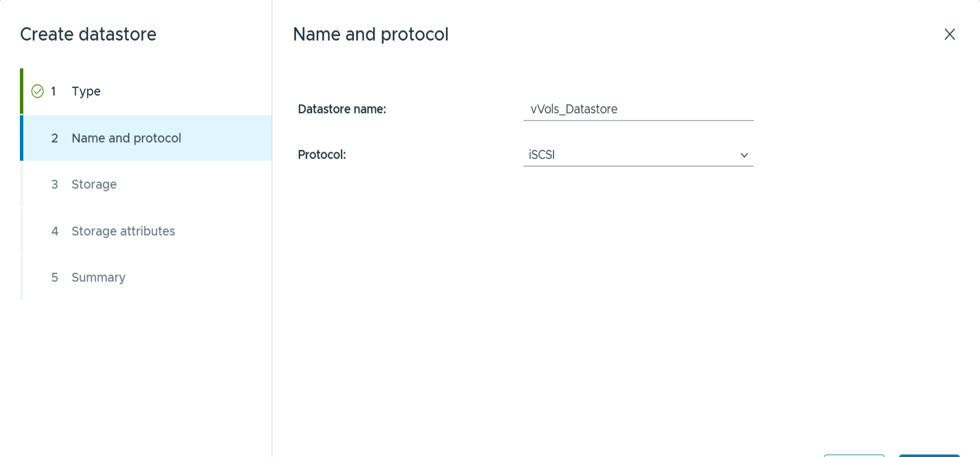Click the "Protocol:" field label
This screenshot has height=457, width=980.
322,155
